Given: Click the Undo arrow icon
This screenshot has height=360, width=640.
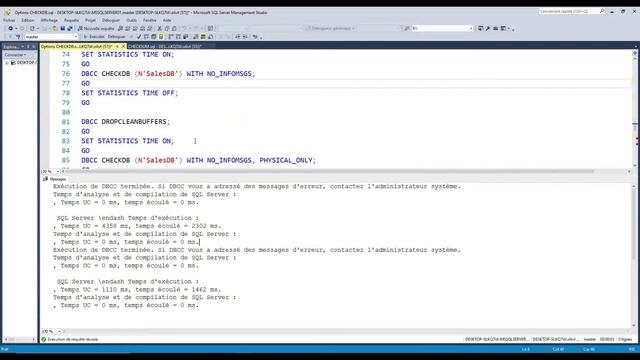Looking at the screenshot, I should pos(184,28).
